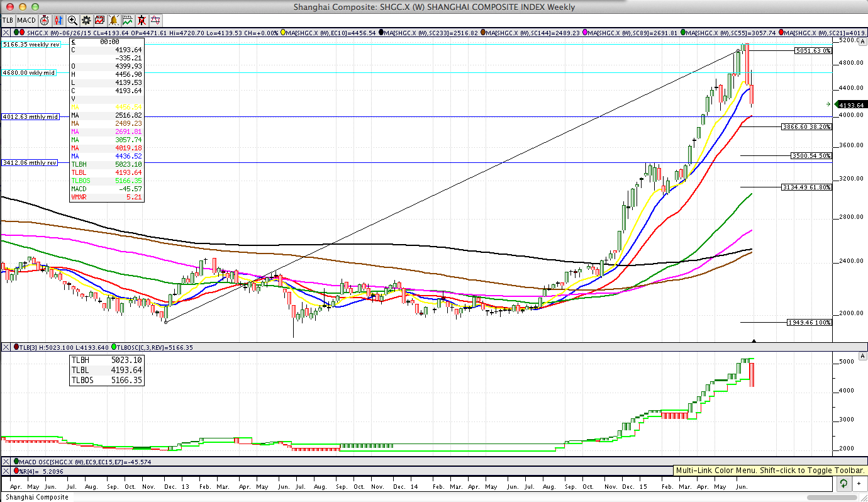Click the 3134.49 61.80% Fibonacci label

806,187
